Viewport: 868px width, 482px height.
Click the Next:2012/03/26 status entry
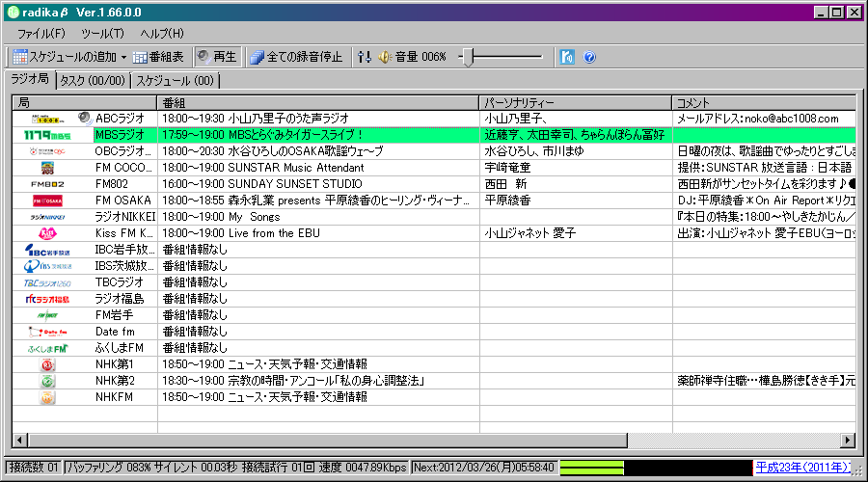483,468
